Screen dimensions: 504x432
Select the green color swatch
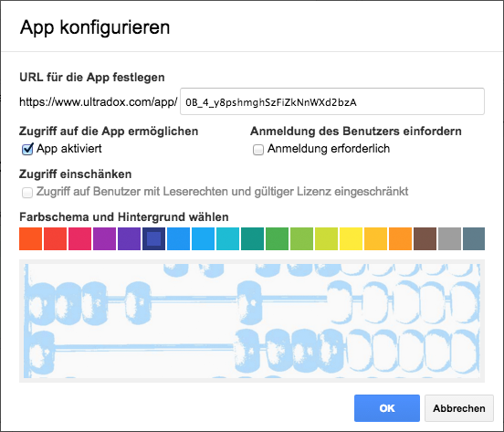click(x=277, y=238)
